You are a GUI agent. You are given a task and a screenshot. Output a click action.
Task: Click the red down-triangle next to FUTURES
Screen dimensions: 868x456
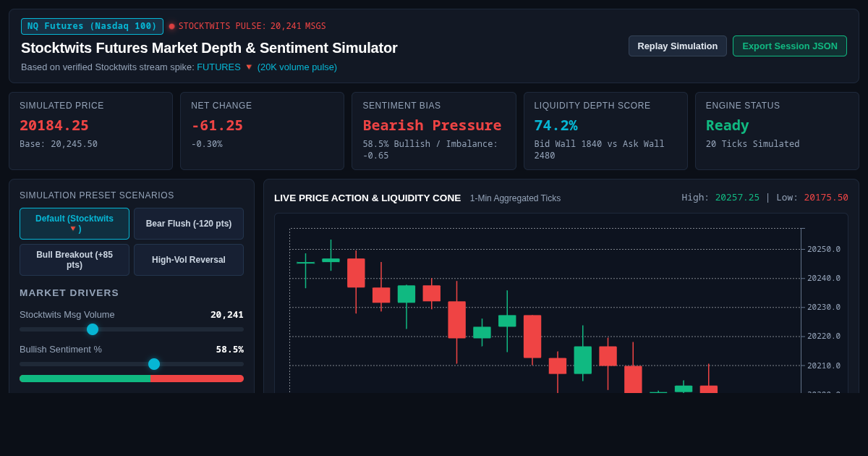coord(249,67)
